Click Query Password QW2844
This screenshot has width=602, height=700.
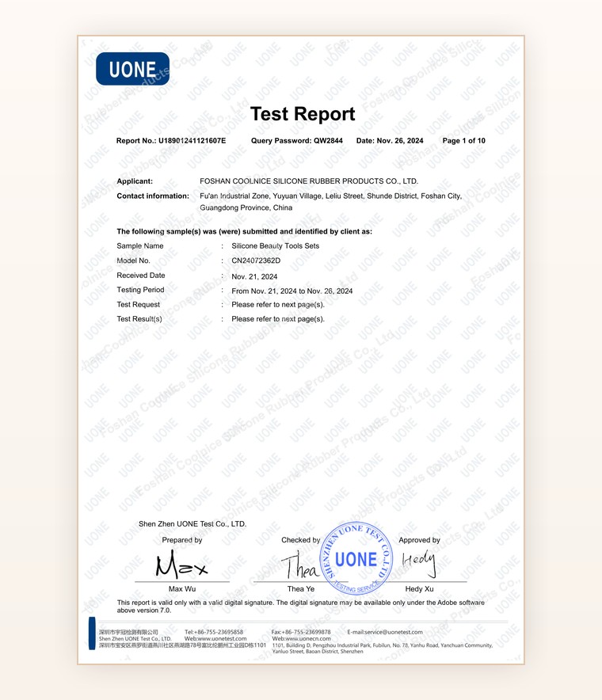(x=297, y=141)
